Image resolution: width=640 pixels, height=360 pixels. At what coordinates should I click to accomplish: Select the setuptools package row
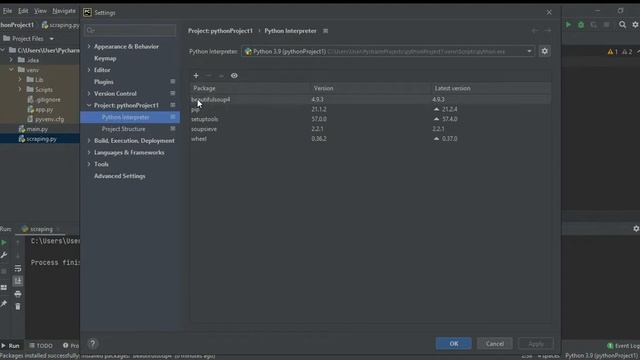(x=370, y=119)
